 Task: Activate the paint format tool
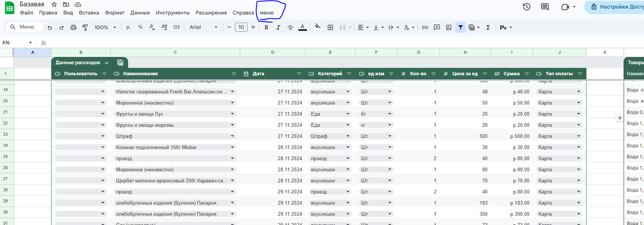coord(84,27)
